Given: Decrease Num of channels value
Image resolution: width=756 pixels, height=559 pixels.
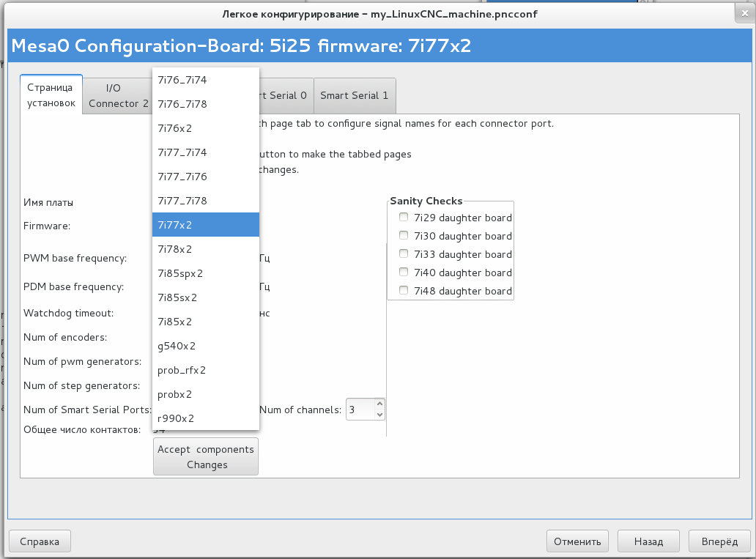Looking at the screenshot, I should (380, 415).
